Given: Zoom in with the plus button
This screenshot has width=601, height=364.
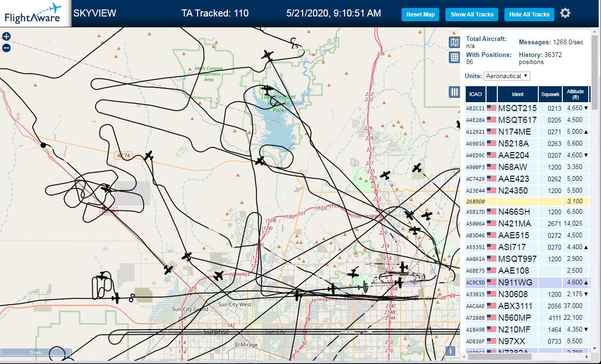Looking at the screenshot, I should click(7, 36).
